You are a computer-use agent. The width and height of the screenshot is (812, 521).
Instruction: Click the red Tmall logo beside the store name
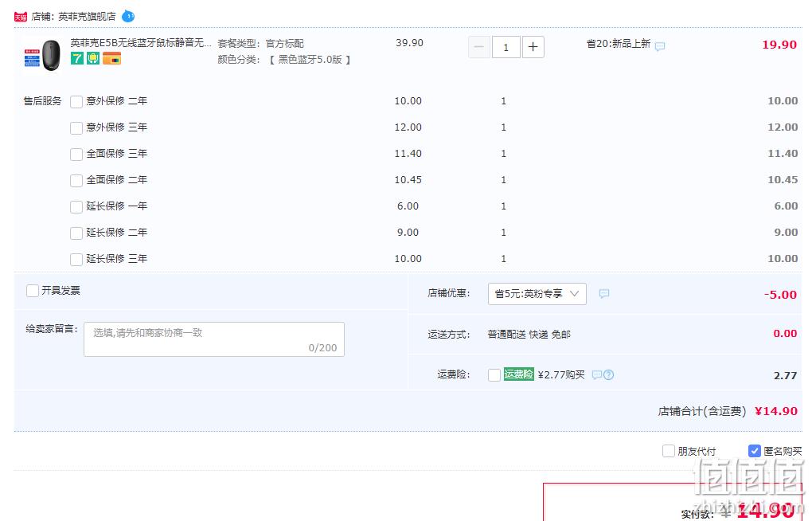(x=20, y=17)
